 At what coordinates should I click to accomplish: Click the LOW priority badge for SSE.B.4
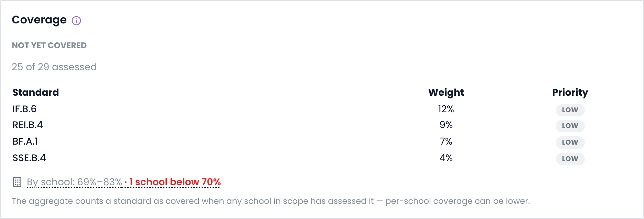pyautogui.click(x=570, y=159)
